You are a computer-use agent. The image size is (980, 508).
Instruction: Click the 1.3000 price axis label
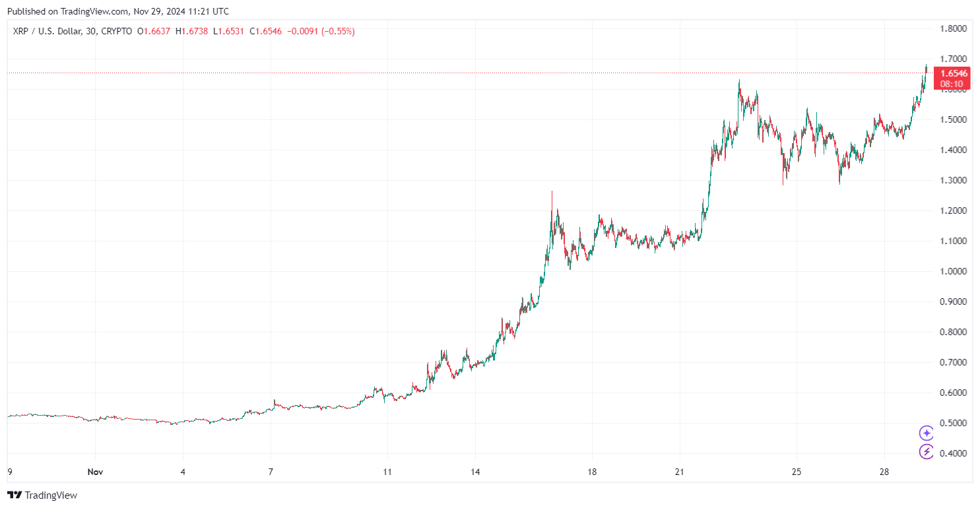point(954,180)
